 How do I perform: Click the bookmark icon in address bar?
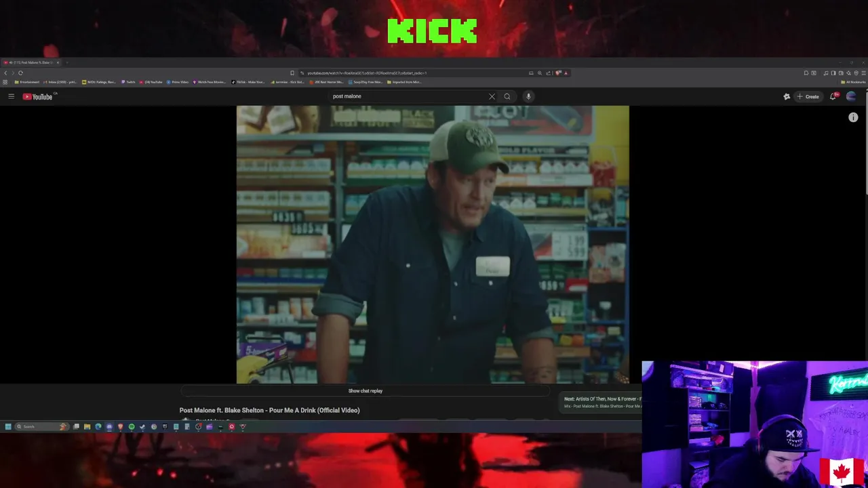tap(292, 73)
